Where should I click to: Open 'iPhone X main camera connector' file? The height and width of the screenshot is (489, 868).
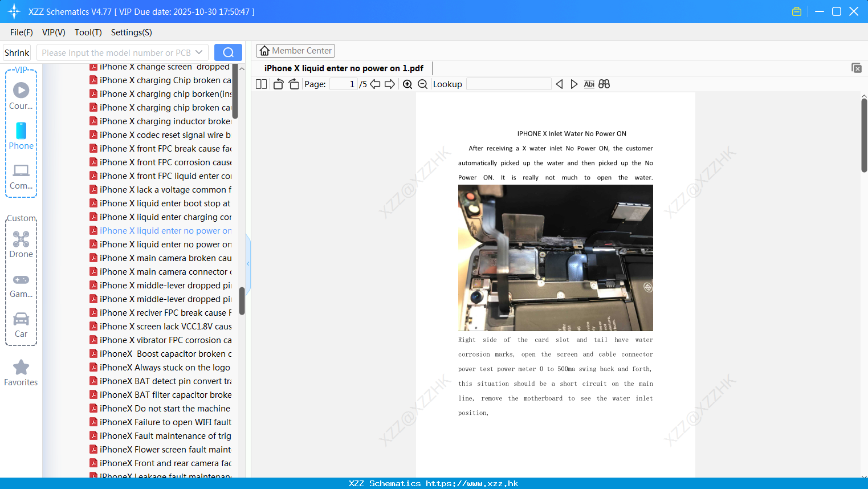coord(160,272)
